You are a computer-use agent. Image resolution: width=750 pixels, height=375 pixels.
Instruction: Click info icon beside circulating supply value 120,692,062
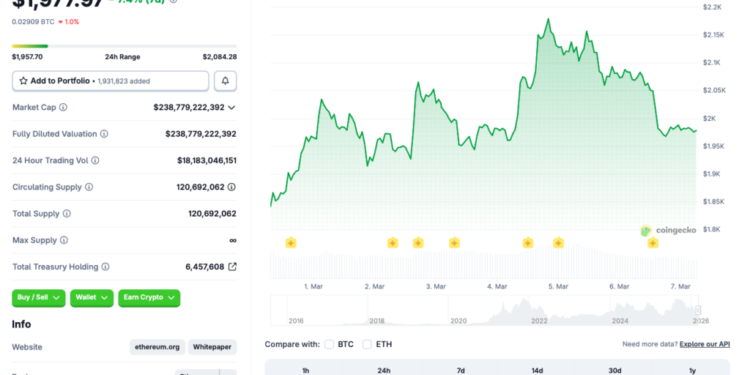(232, 187)
